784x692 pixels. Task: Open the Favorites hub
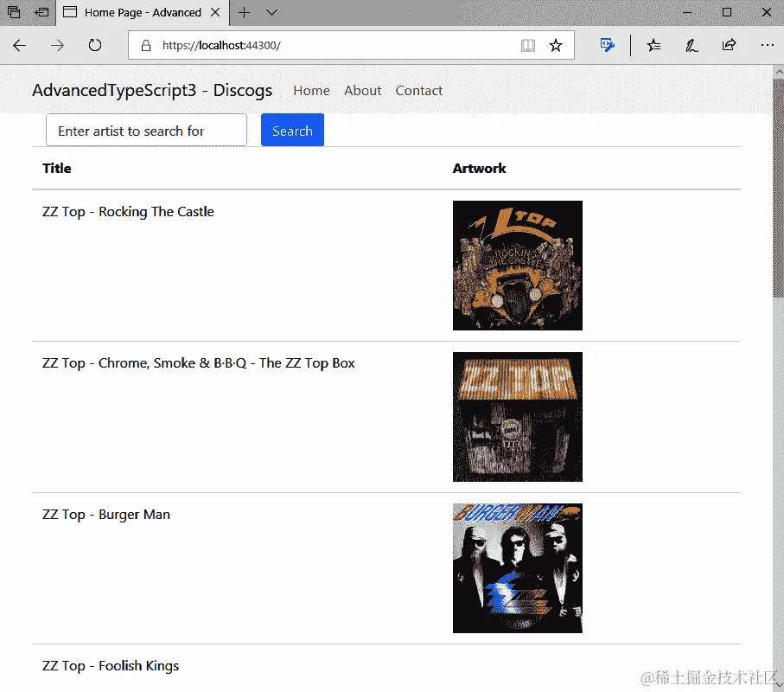tap(653, 46)
